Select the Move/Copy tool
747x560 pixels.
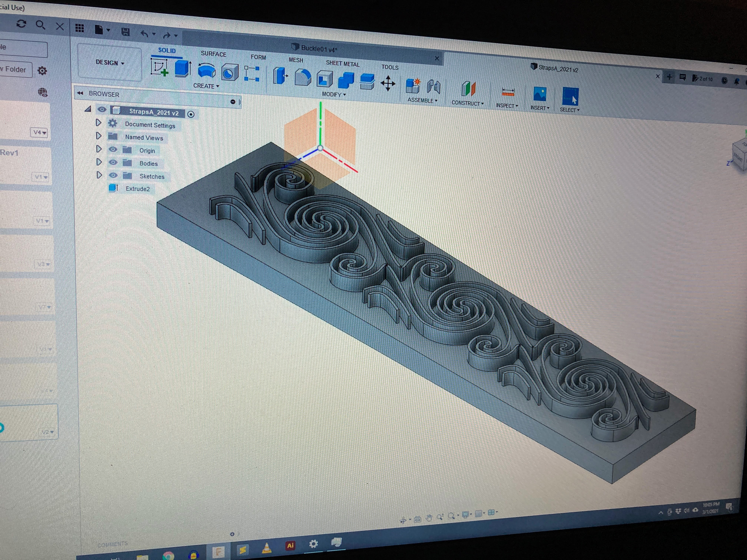pos(388,83)
